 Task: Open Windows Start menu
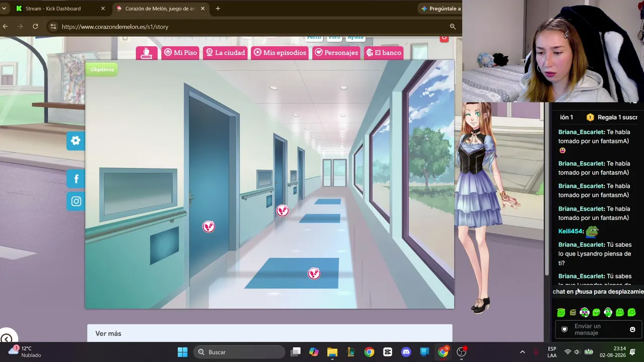click(183, 352)
